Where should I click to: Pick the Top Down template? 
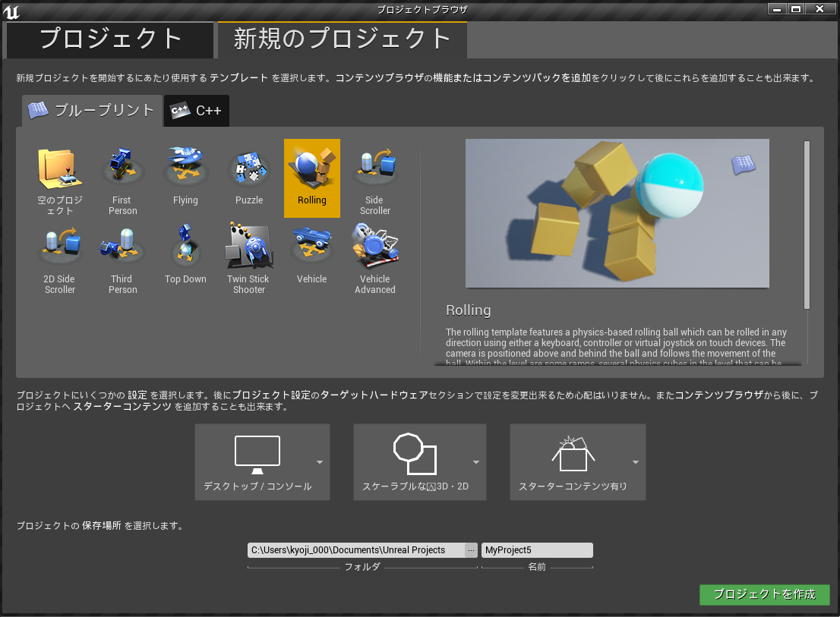click(185, 247)
